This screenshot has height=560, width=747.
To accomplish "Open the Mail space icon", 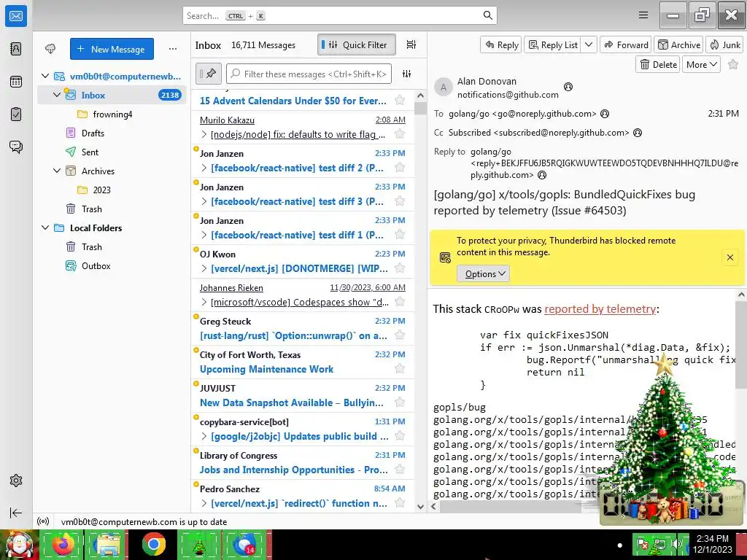I will [x=16, y=16].
